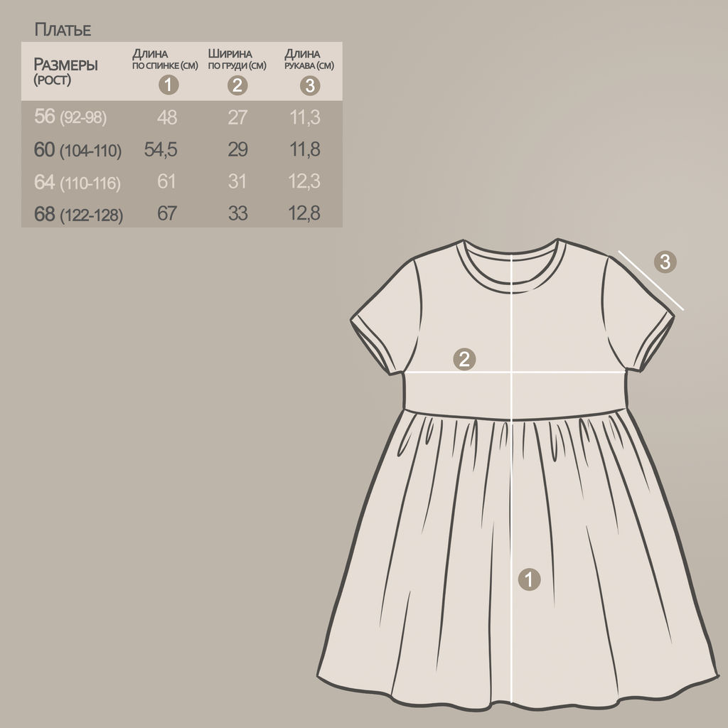This screenshot has height=728, width=728.
Task: Click the number 1 circle in table header
Action: click(168, 86)
